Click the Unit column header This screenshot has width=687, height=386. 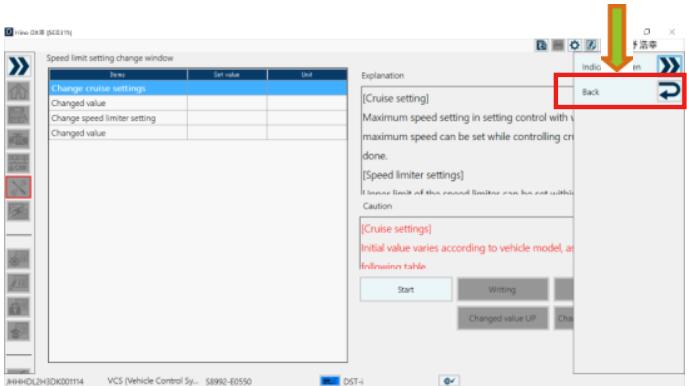307,75
